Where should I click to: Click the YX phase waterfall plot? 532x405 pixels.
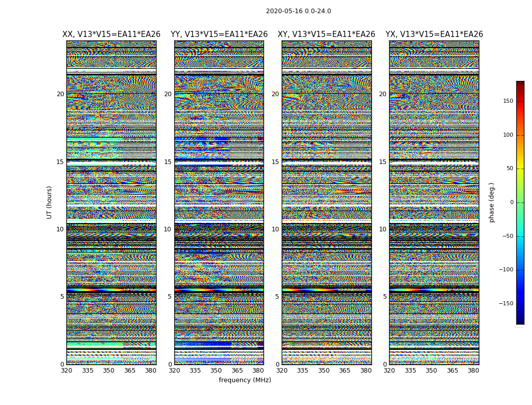point(434,202)
